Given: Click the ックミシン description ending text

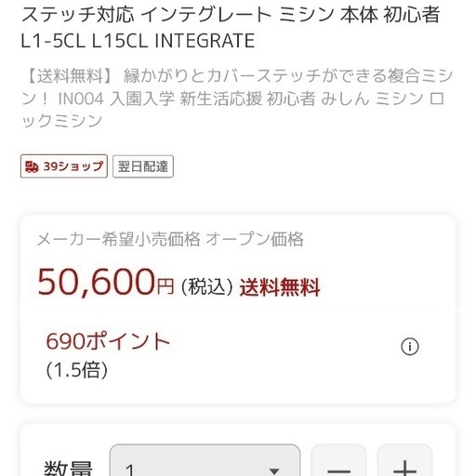Looking at the screenshot, I should click(61, 121).
